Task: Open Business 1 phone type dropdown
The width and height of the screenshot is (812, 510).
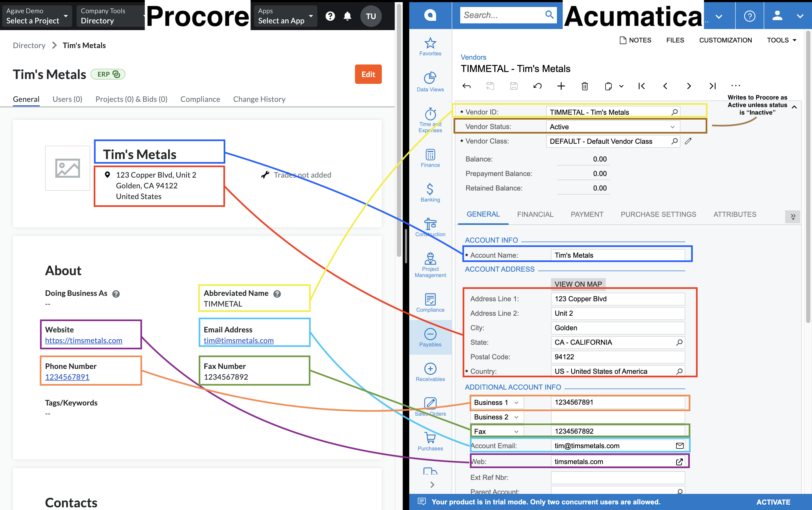Action: 497,403
